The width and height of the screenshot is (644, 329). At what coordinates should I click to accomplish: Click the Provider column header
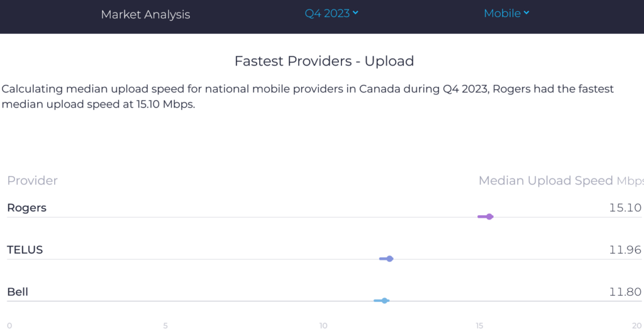click(x=32, y=181)
